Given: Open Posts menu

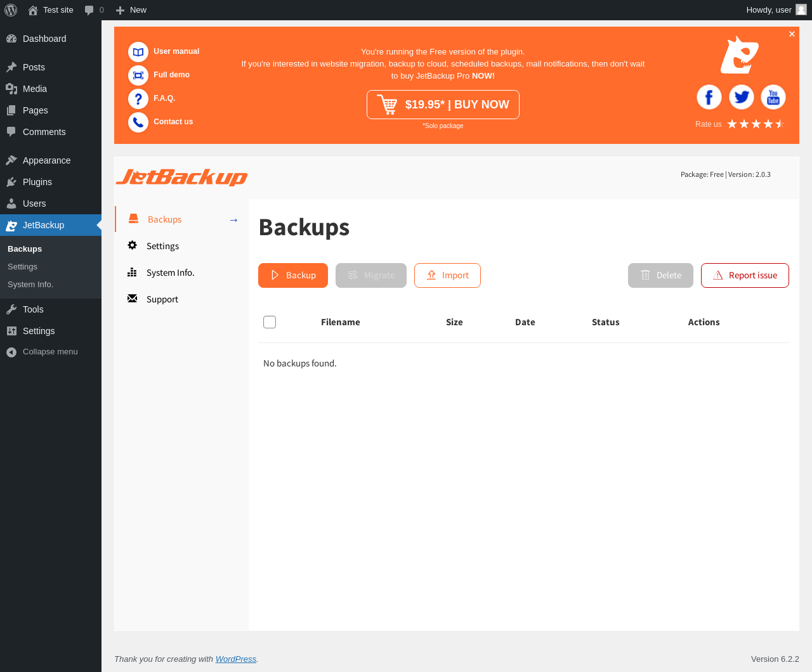Looking at the screenshot, I should tap(51, 67).
